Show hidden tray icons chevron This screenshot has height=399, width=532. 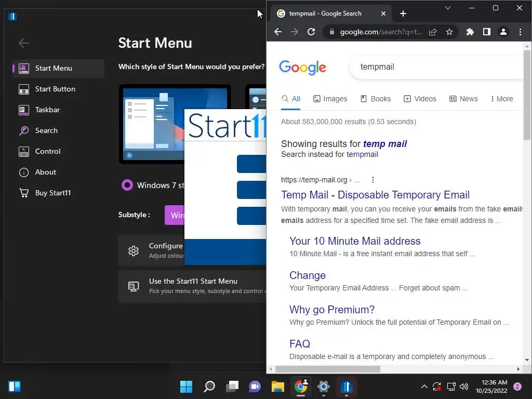tap(424, 387)
